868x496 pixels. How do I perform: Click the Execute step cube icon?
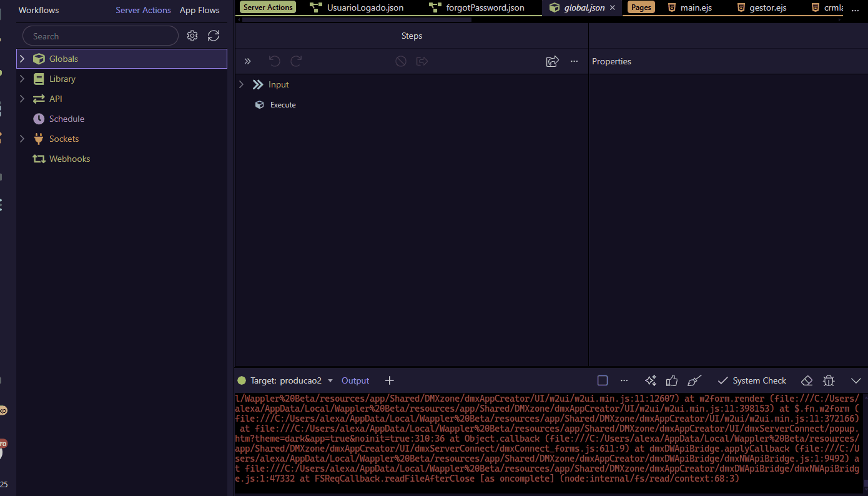260,104
